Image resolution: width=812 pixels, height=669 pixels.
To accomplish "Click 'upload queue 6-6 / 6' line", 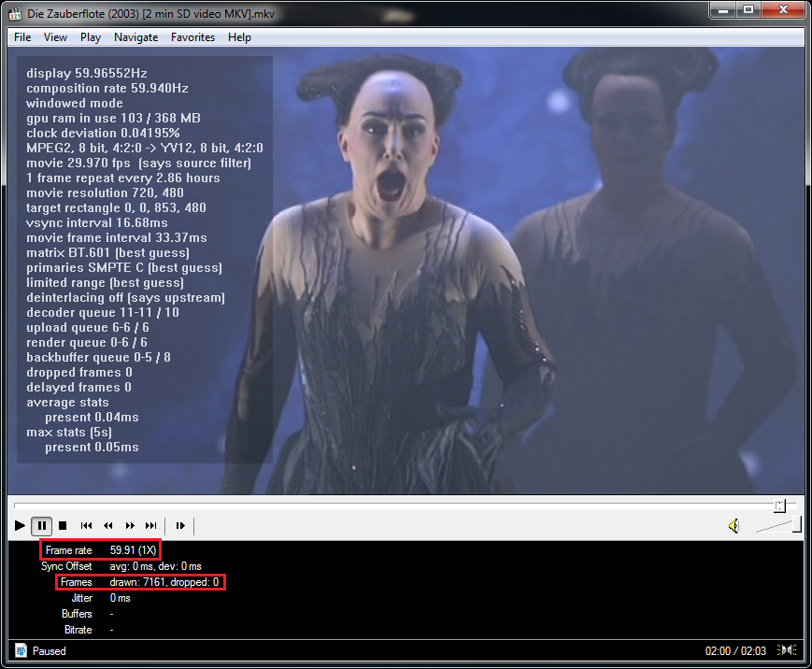I will (x=88, y=327).
